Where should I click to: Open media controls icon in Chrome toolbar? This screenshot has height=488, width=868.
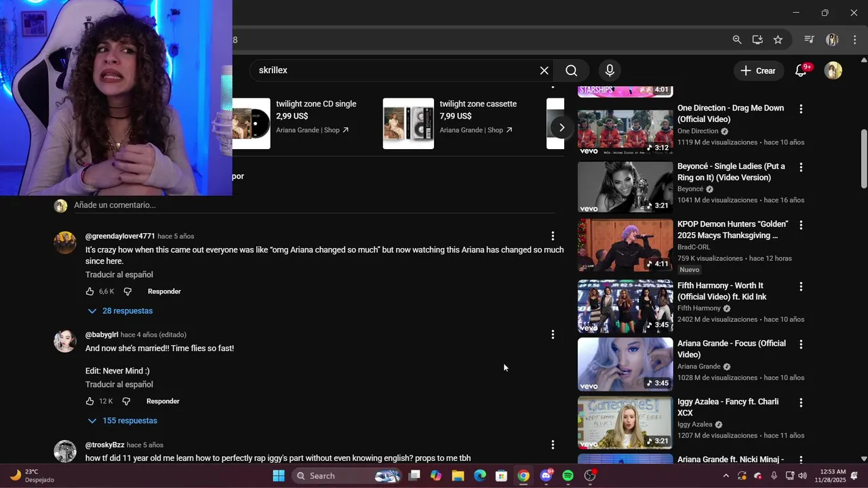(x=809, y=40)
